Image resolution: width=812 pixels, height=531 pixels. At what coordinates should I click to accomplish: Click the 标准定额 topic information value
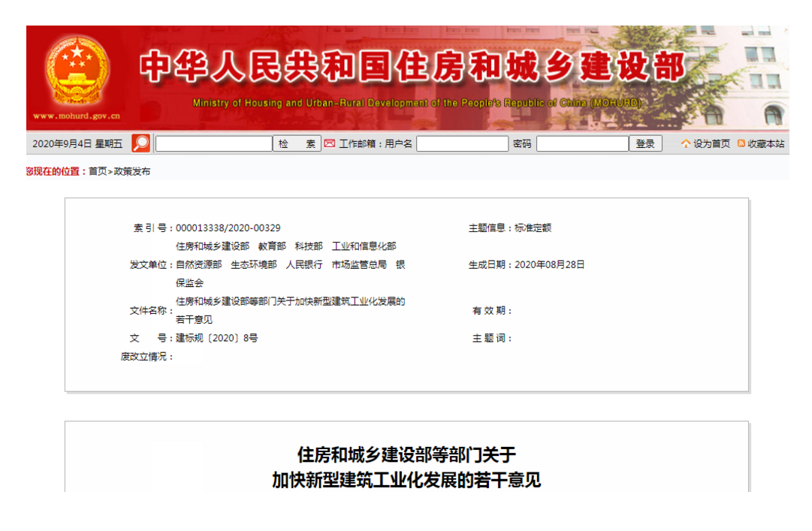(533, 228)
